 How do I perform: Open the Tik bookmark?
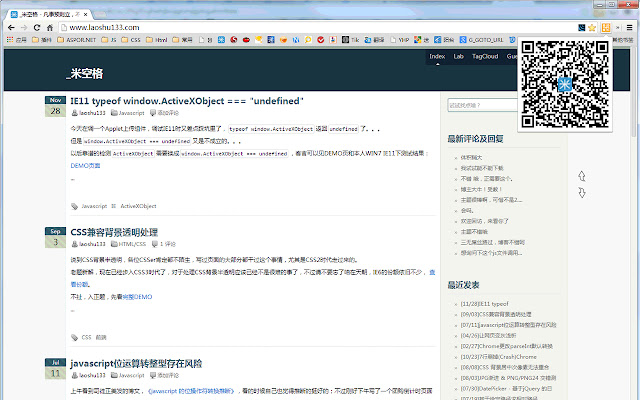point(350,40)
